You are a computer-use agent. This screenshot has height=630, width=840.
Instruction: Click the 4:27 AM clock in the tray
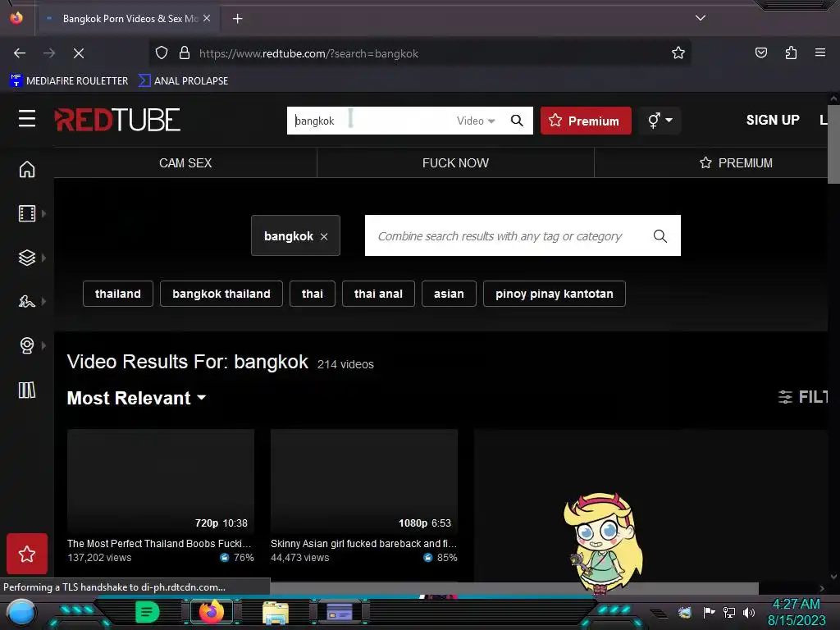coord(796,604)
